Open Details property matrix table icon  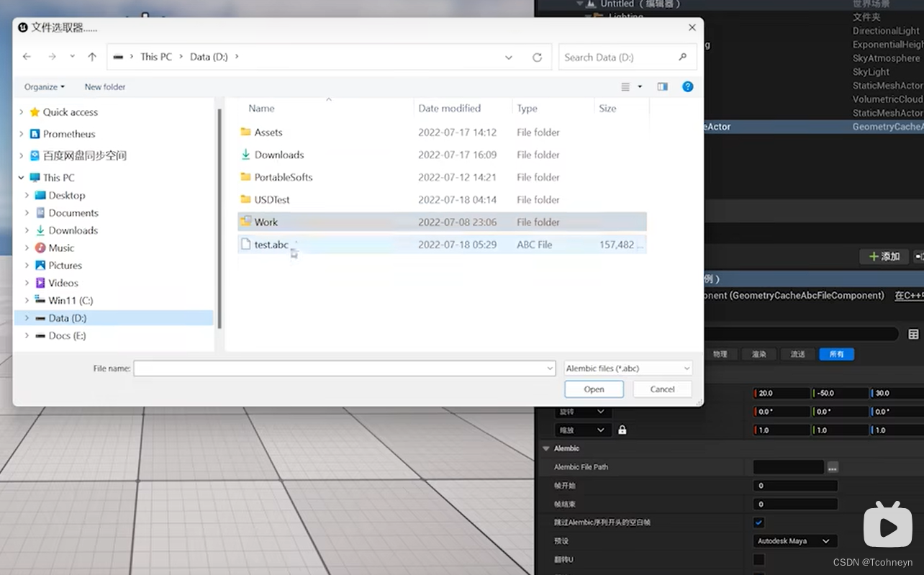click(x=913, y=334)
